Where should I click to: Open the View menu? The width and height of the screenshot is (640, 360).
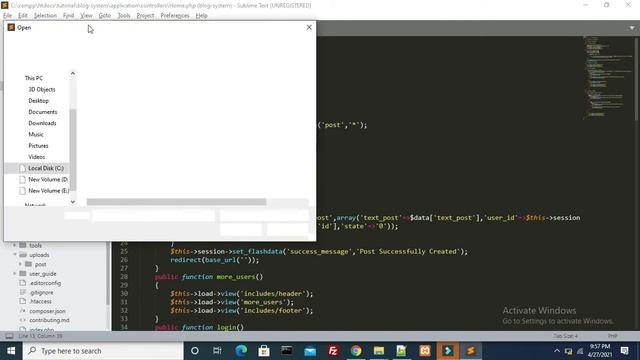(86, 16)
